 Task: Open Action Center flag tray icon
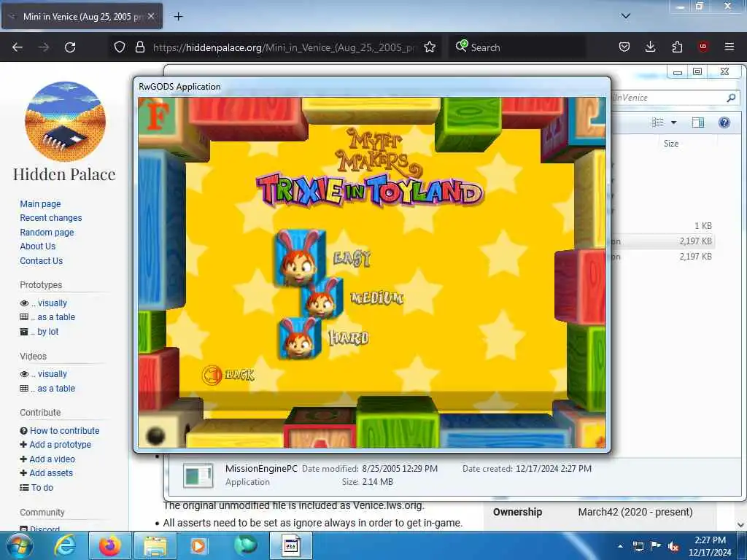coord(656,546)
